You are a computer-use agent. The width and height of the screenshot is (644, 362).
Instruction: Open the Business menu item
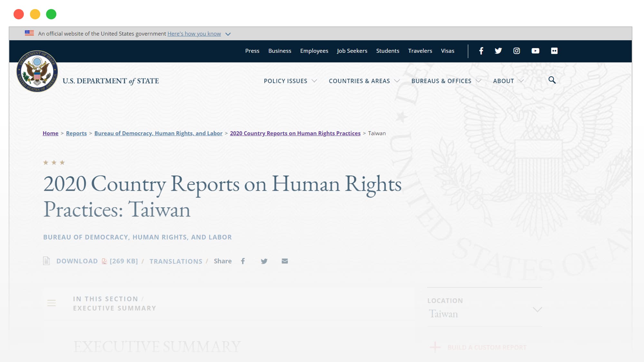(x=279, y=51)
